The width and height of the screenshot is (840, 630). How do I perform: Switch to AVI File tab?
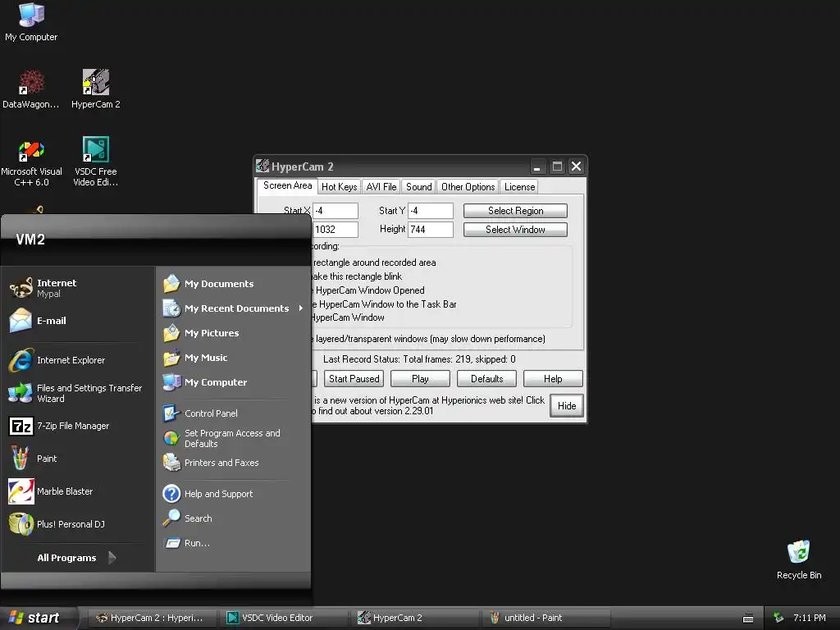pos(381,187)
